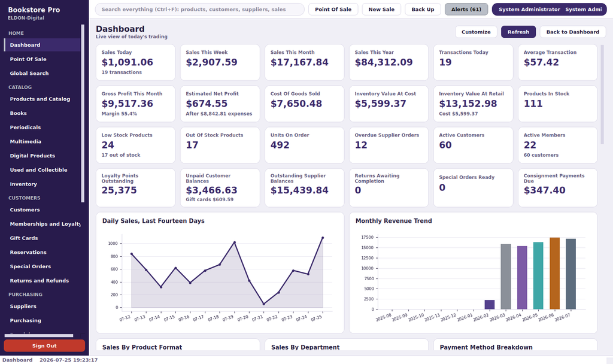This screenshot has height=364, width=613.
Task: Select the Low Stock Products card
Action: click(x=135, y=145)
